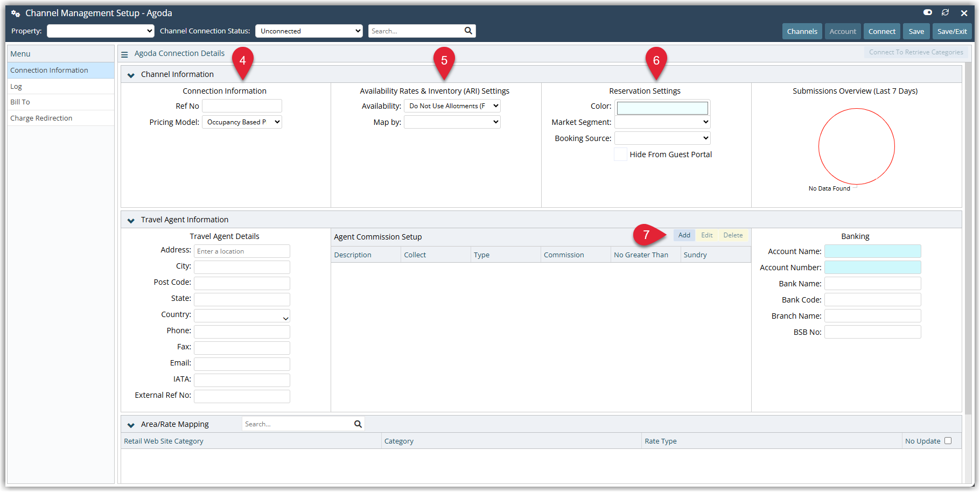
Task: Open the Property dropdown
Action: [101, 31]
